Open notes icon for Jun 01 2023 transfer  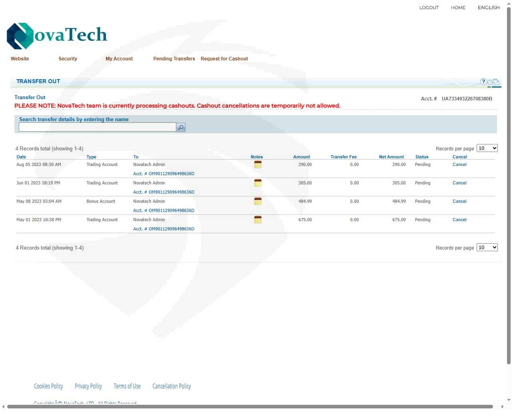(x=258, y=183)
